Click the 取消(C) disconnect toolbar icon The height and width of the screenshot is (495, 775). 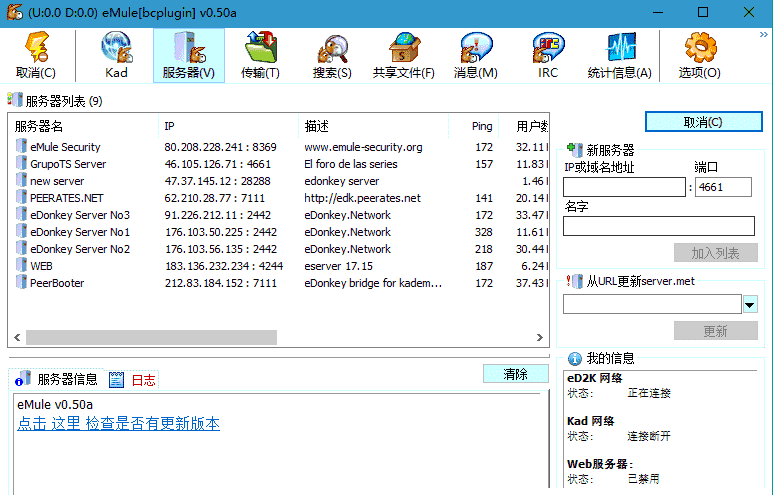pyautogui.click(x=36, y=47)
